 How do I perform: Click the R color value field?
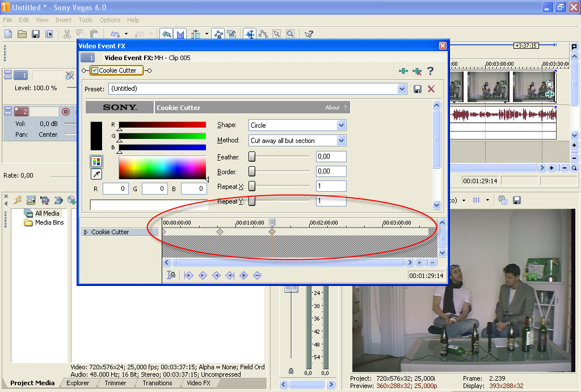[x=116, y=188]
